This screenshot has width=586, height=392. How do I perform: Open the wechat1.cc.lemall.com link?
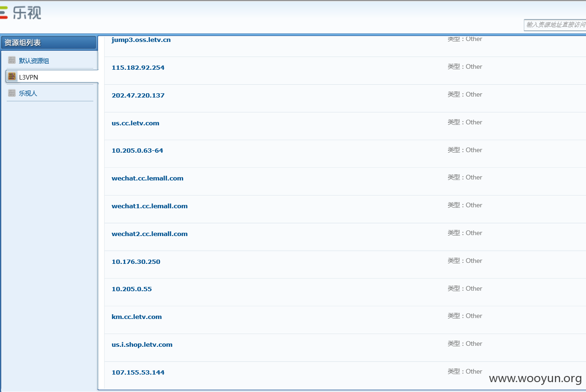click(149, 206)
